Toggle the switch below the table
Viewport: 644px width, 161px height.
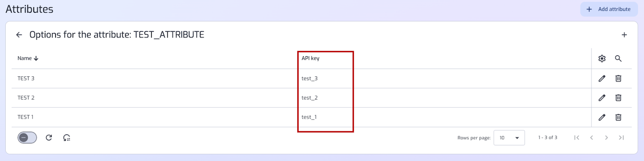[x=27, y=138]
